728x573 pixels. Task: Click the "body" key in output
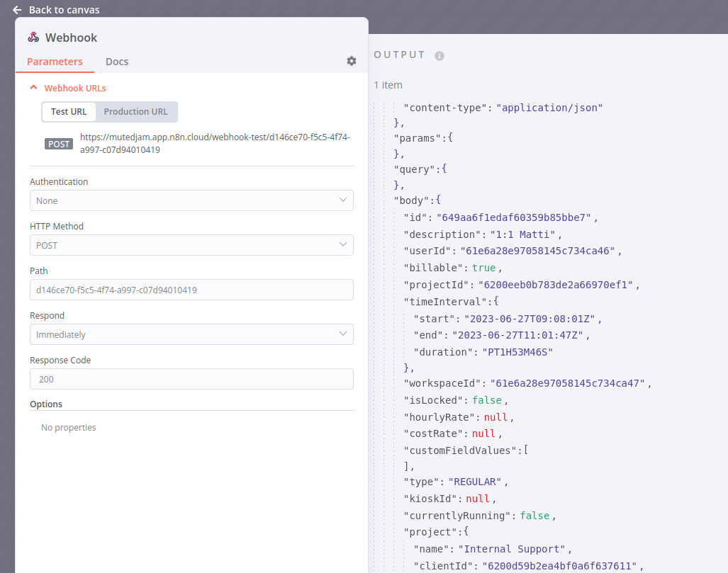pyautogui.click(x=412, y=200)
